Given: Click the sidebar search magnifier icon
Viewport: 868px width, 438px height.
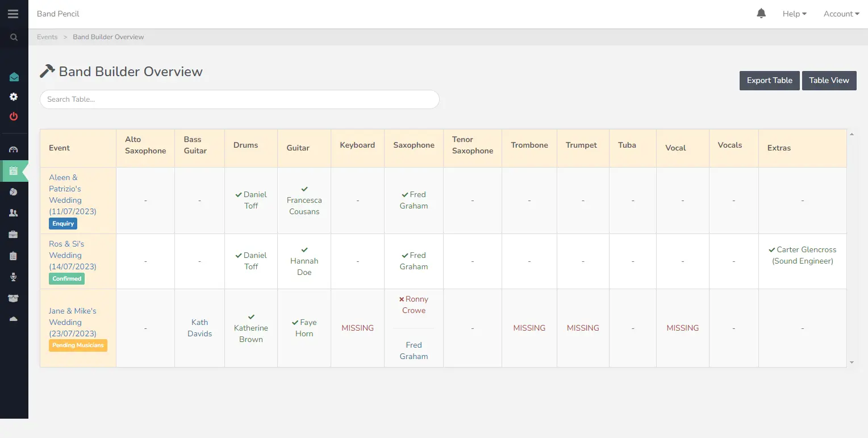Looking at the screenshot, I should coord(14,37).
